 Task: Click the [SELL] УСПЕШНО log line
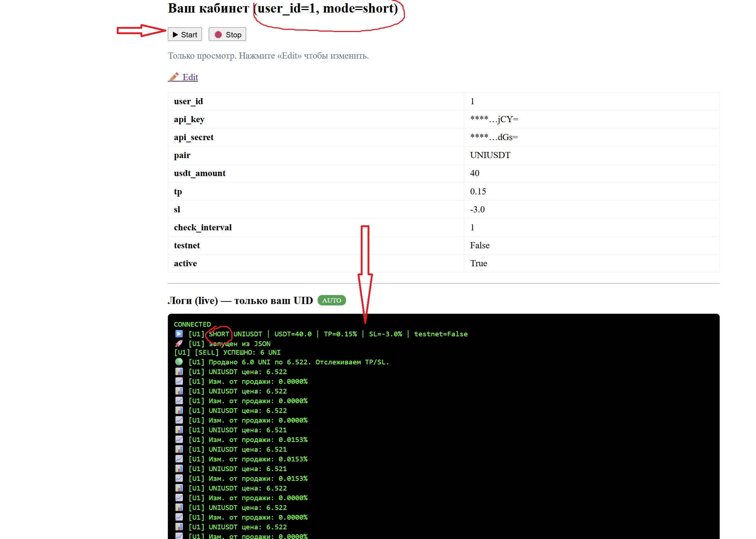[227, 353]
